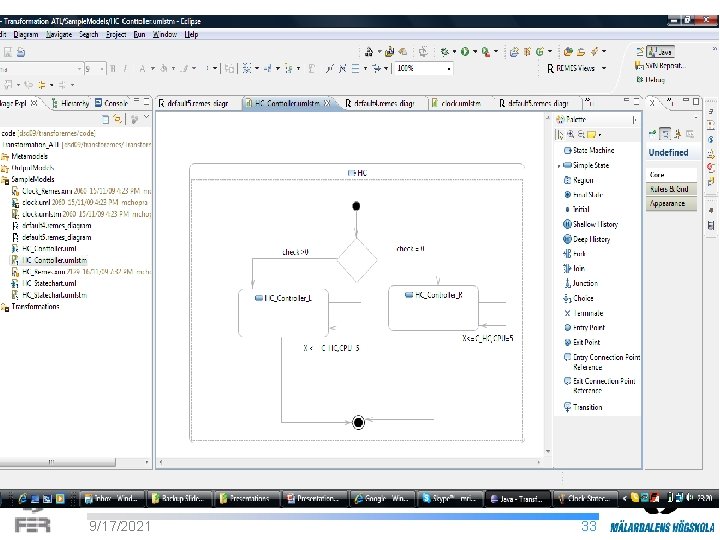This screenshot has width=720, height=540.
Task: Select Exit Connection Point Reference tool
Action: click(599, 385)
